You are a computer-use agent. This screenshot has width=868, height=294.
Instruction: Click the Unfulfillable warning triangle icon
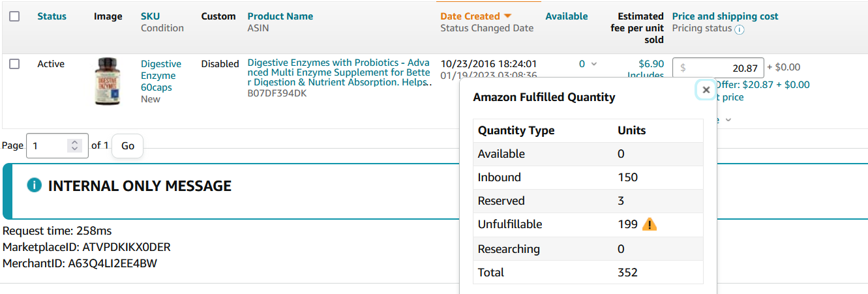(x=650, y=224)
